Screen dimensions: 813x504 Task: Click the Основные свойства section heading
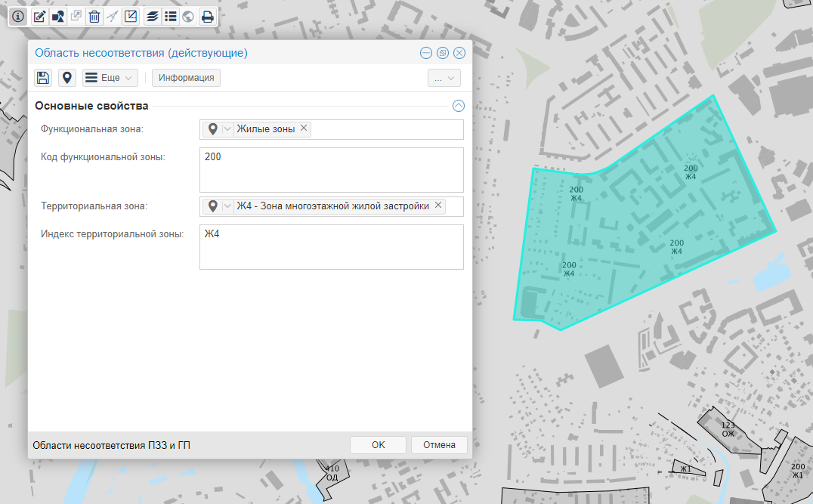[91, 106]
